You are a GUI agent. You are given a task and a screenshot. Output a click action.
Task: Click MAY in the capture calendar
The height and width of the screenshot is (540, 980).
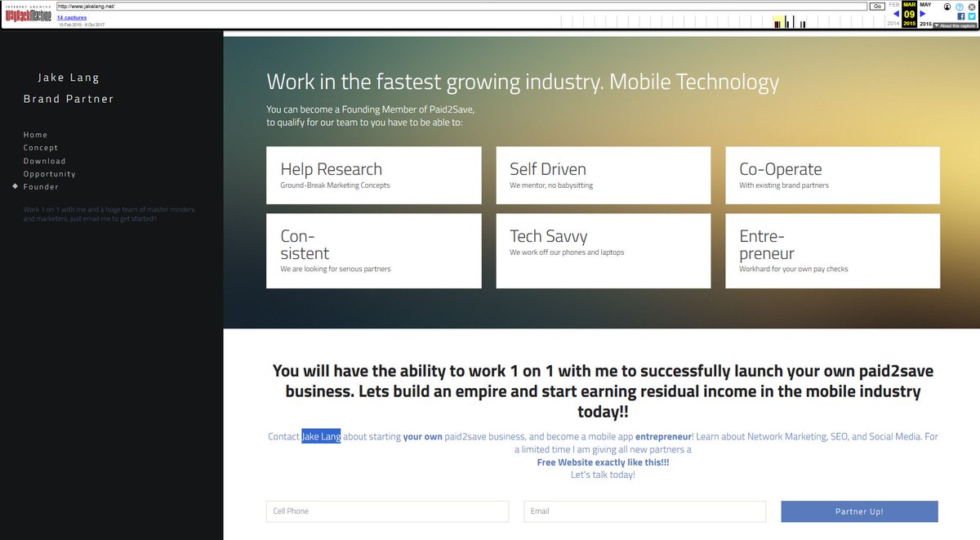(925, 4)
